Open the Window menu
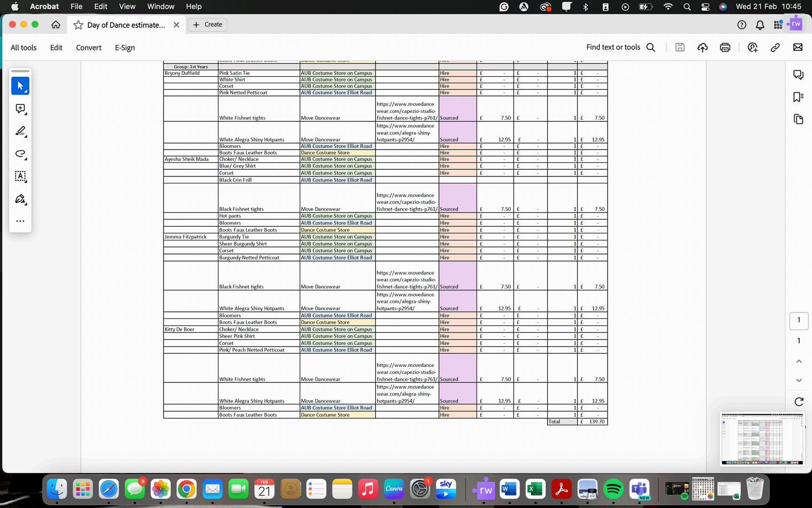The width and height of the screenshot is (812, 508). 161,7
